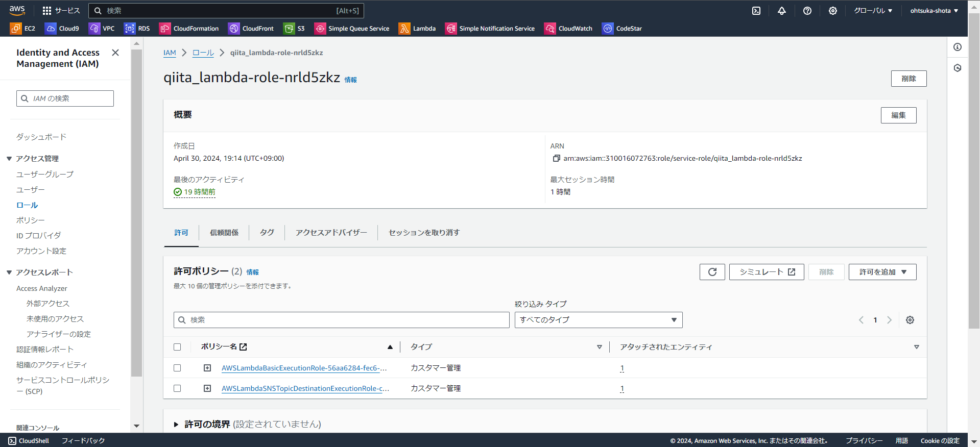980x447 pixels.
Task: Open the RDS shortcut
Action: [137, 29]
